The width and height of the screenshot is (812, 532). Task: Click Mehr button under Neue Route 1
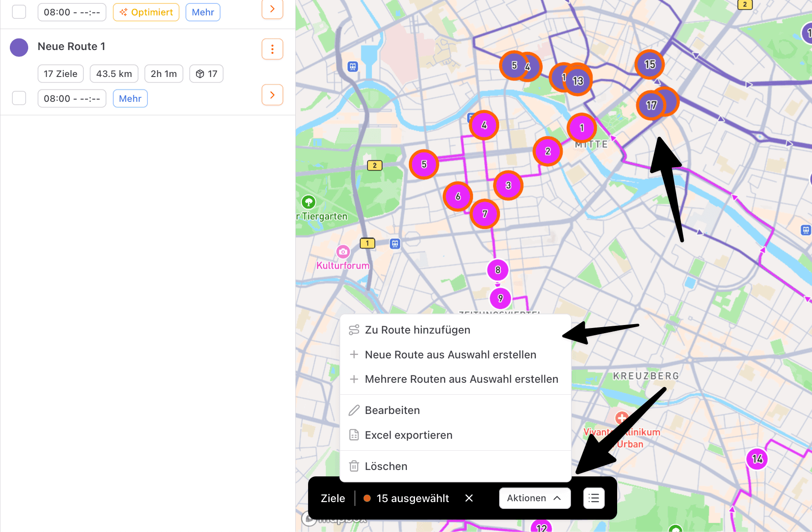(x=130, y=98)
